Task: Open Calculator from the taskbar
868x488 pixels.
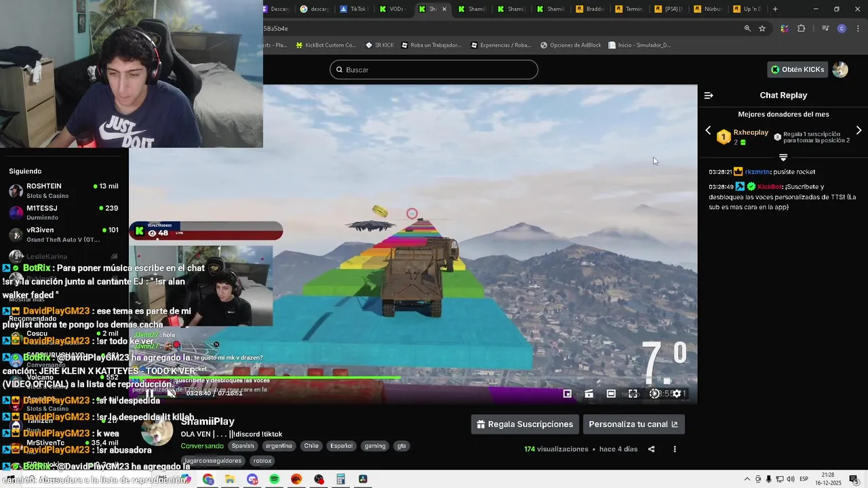Action: pos(340,479)
